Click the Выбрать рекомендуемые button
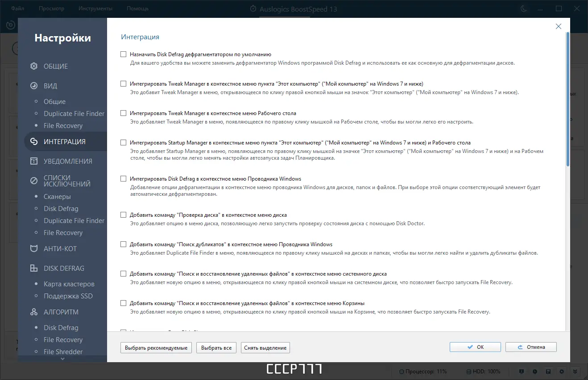588x380 pixels. pyautogui.click(x=156, y=347)
